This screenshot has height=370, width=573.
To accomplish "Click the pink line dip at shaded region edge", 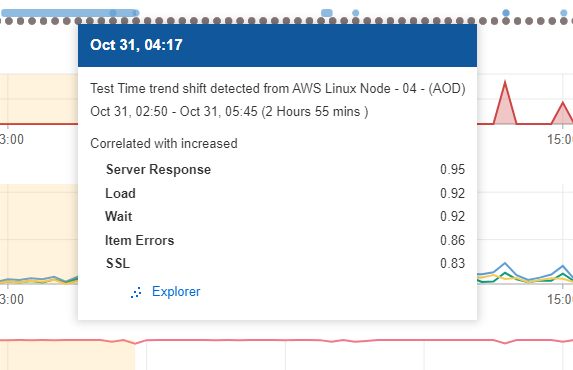I will [135, 343].
